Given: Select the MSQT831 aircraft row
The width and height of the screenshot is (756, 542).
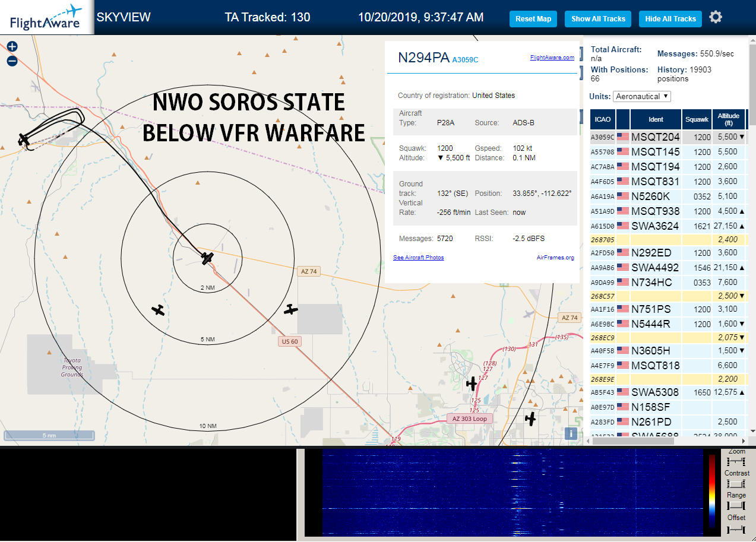Looking at the screenshot, I should pyautogui.click(x=668, y=182).
